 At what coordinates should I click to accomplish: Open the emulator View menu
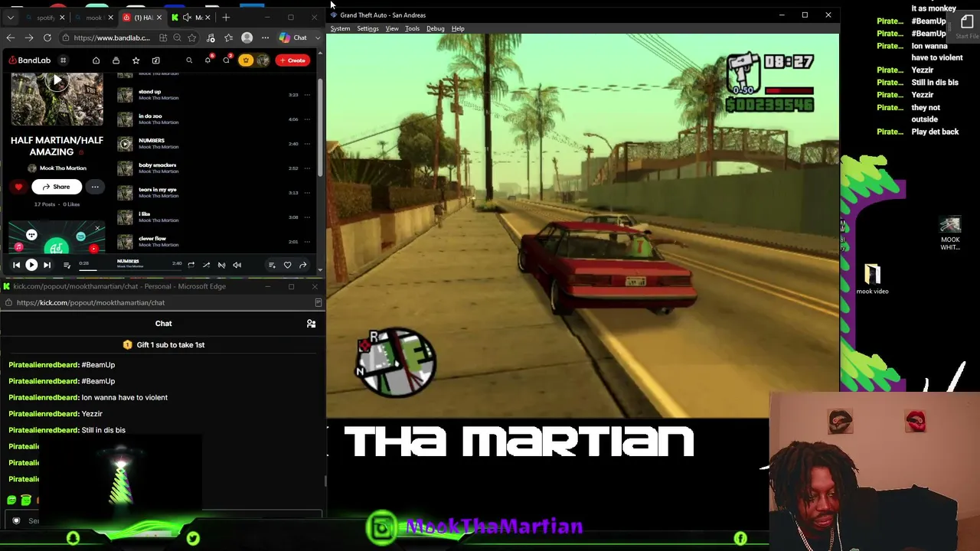(392, 28)
